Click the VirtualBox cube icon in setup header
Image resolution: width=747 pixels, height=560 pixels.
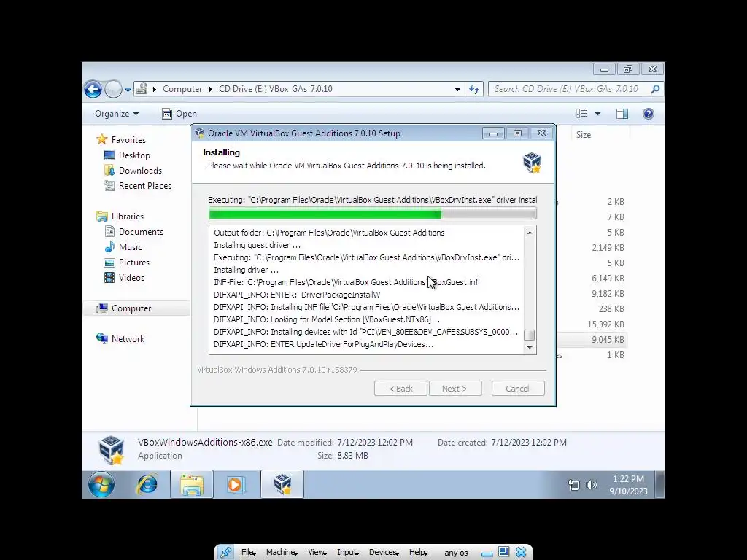pyautogui.click(x=532, y=163)
